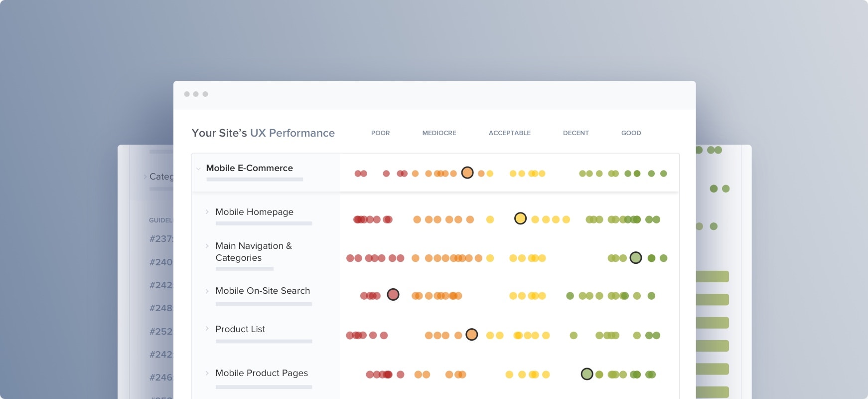Click the outlined green dot in Main Navigation row

[x=636, y=258]
